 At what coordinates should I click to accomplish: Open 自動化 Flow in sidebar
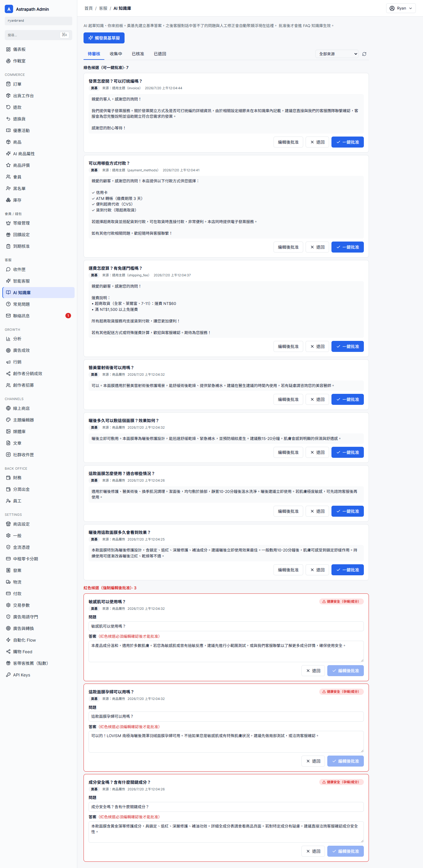(38, 640)
